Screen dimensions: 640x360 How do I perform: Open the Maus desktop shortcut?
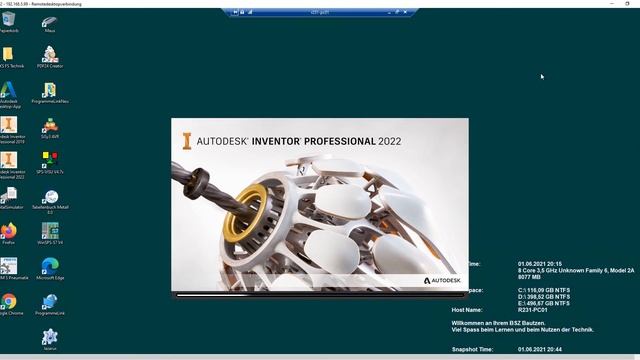coord(50,22)
